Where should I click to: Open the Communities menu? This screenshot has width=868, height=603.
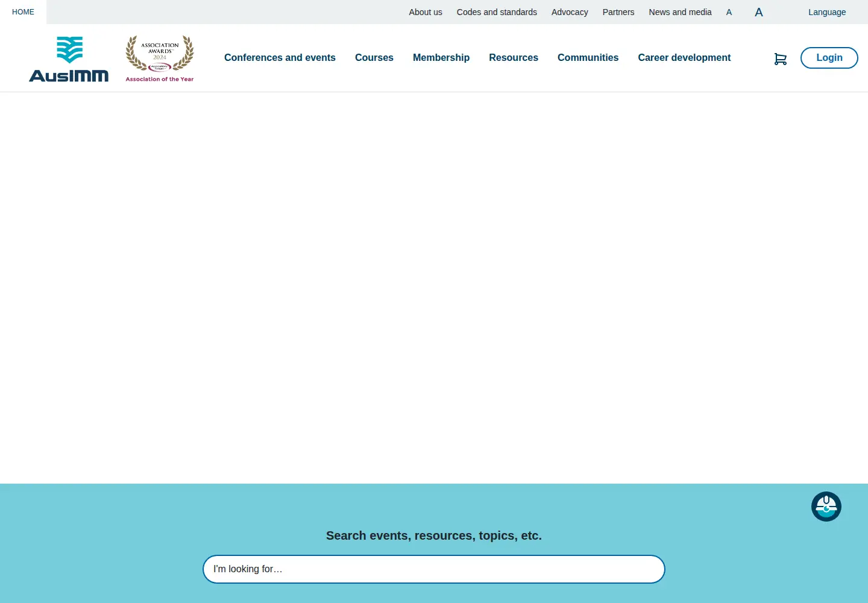[588, 58]
